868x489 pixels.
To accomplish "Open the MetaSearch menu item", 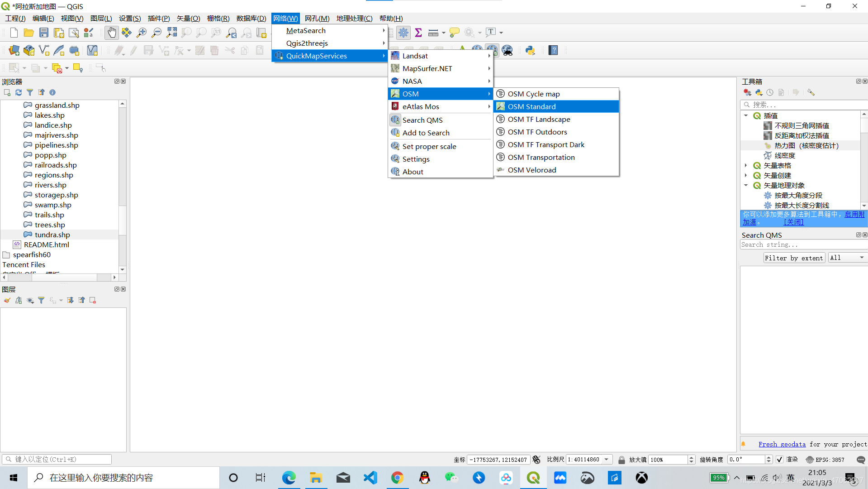I will coord(329,30).
